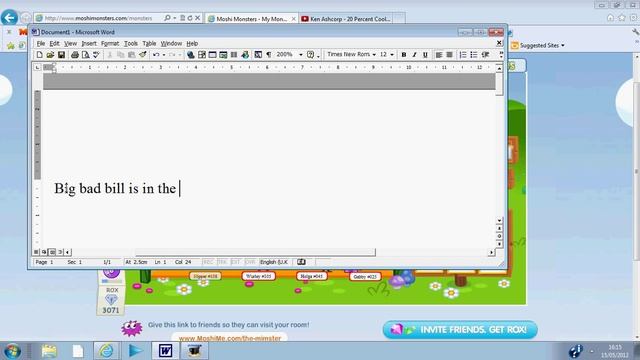Open the Table menu
Viewport: 640px width, 360px height.
click(x=149, y=43)
